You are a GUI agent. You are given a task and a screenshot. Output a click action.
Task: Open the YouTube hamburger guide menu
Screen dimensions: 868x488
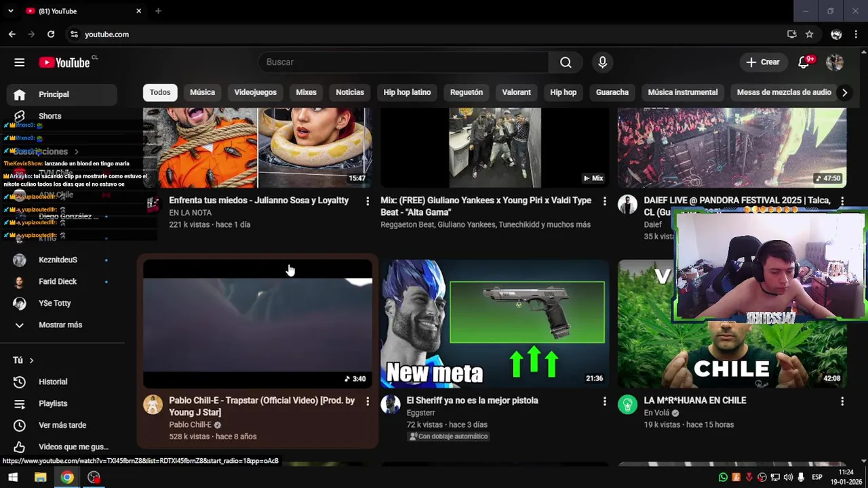(x=20, y=62)
